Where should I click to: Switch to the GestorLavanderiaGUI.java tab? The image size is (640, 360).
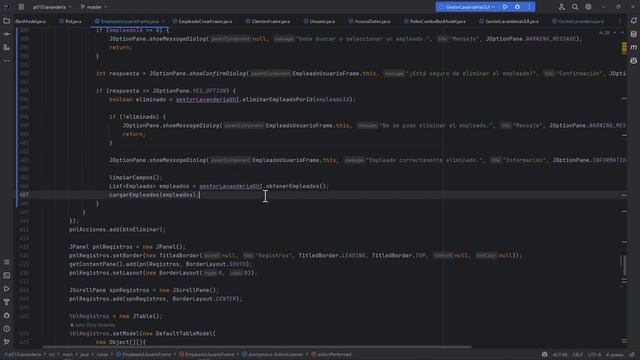(509, 21)
